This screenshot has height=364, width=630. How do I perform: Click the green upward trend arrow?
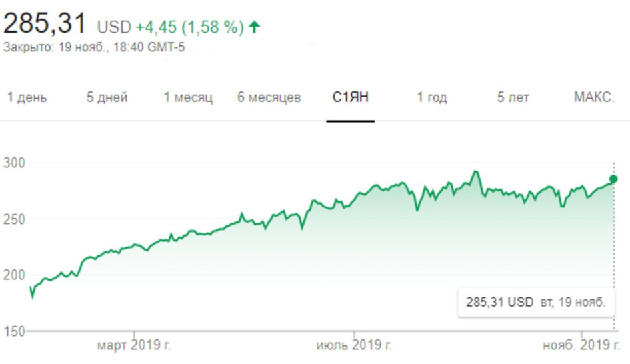(254, 27)
